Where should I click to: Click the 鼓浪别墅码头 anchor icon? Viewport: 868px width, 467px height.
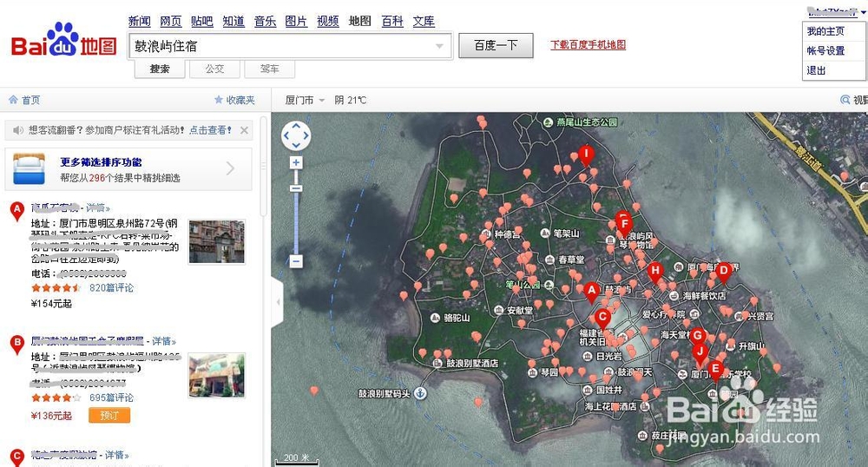click(420, 393)
